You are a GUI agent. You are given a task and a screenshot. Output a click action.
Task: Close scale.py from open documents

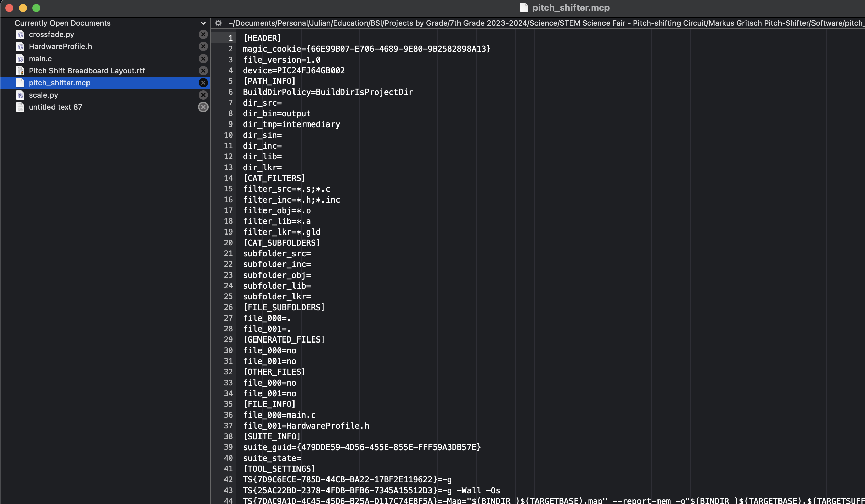click(203, 95)
